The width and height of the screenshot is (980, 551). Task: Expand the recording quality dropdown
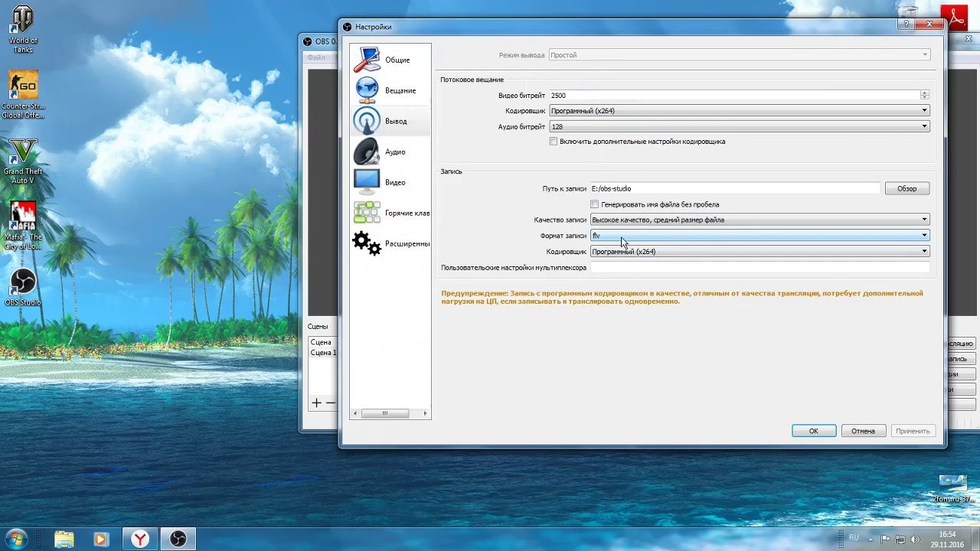759,220
